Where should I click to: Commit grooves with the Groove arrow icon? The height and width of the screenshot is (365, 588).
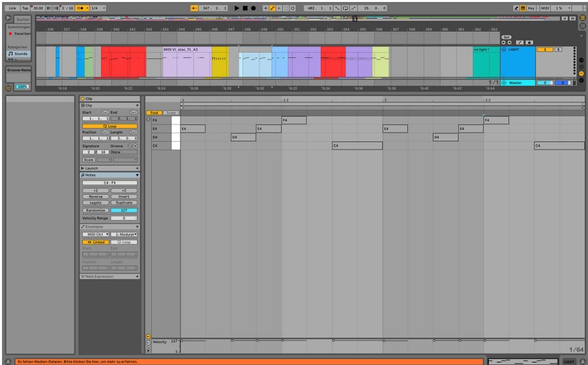coord(135,146)
